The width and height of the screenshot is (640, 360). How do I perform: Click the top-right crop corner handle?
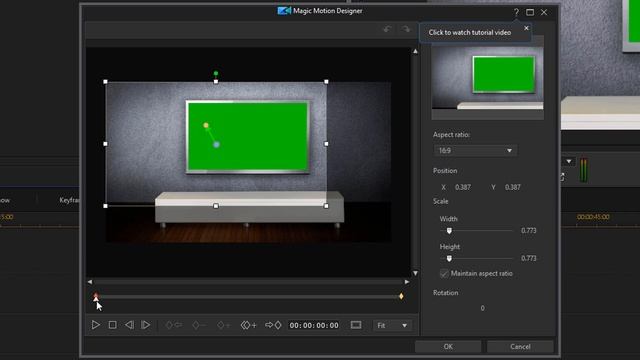326,82
